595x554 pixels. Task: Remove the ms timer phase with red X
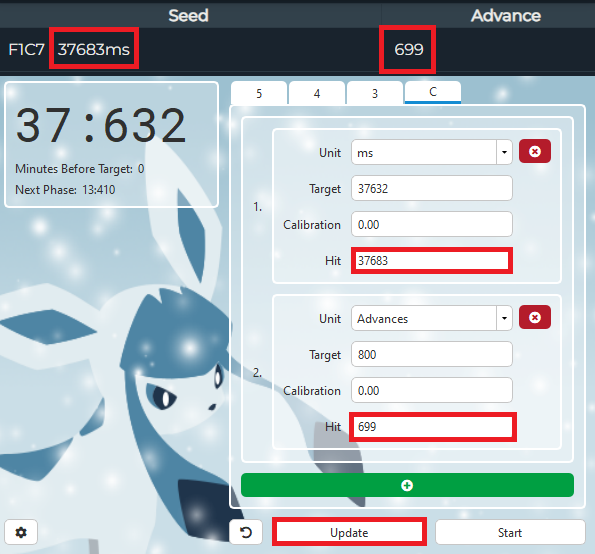pyautogui.click(x=535, y=151)
